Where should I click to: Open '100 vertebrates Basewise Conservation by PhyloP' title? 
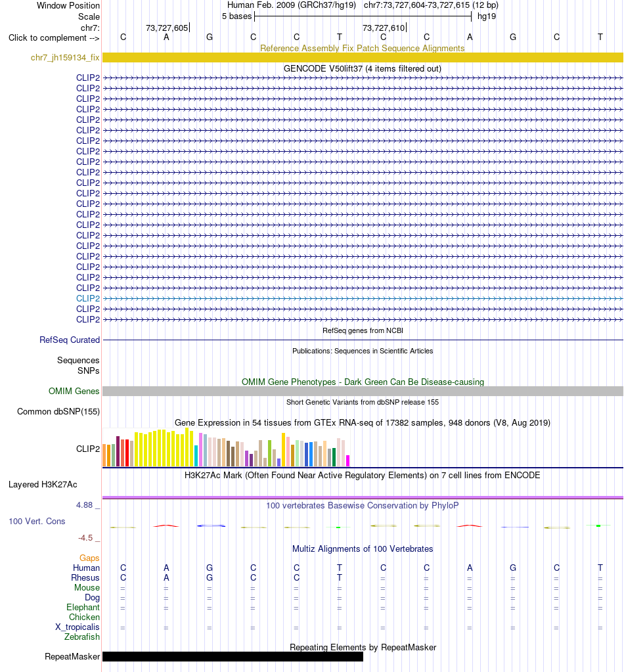[362, 505]
